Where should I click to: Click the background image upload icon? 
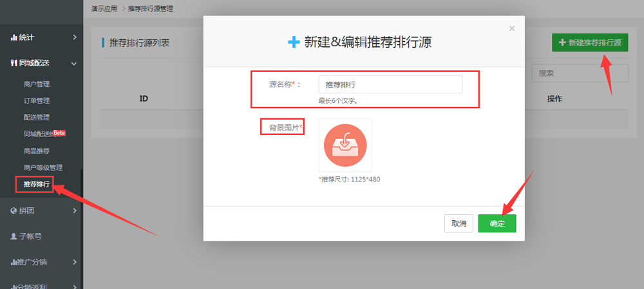coord(345,145)
